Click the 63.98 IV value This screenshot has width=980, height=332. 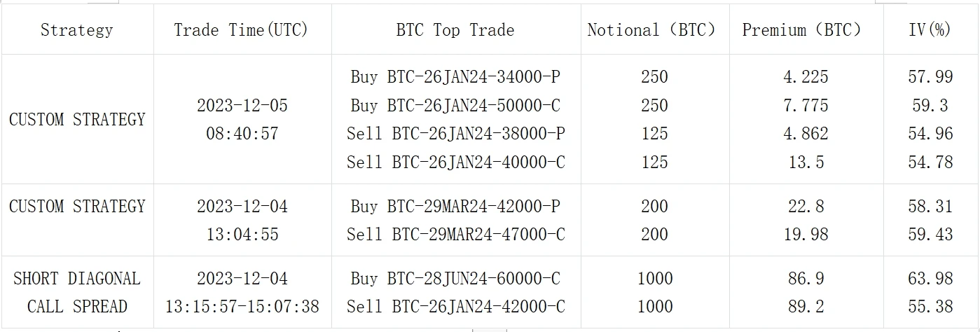930,278
